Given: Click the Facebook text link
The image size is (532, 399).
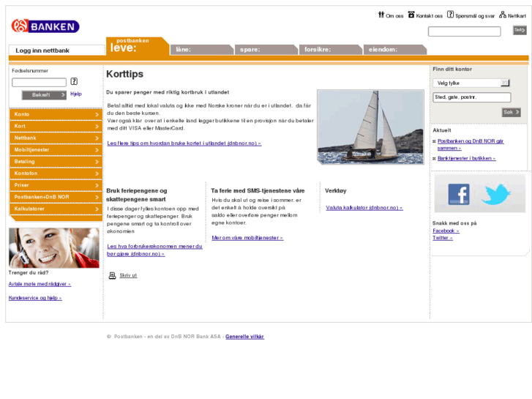Looking at the screenshot, I should pyautogui.click(x=446, y=231).
